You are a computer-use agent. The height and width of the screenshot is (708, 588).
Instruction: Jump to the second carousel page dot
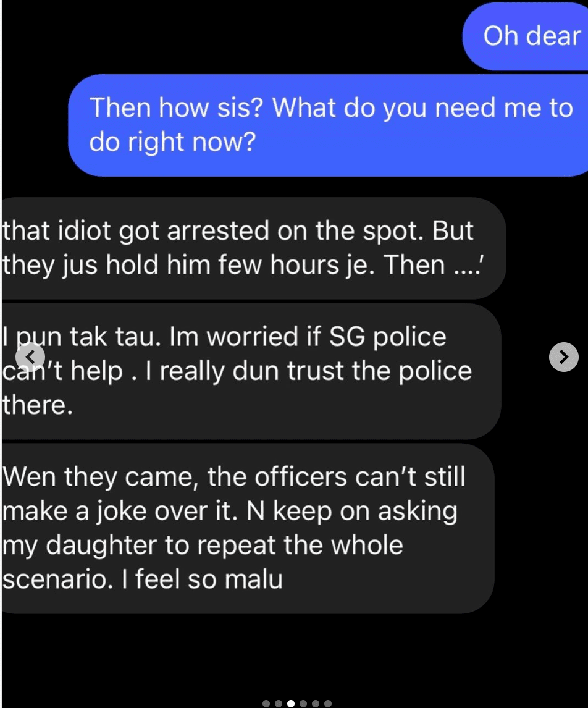coord(279,704)
